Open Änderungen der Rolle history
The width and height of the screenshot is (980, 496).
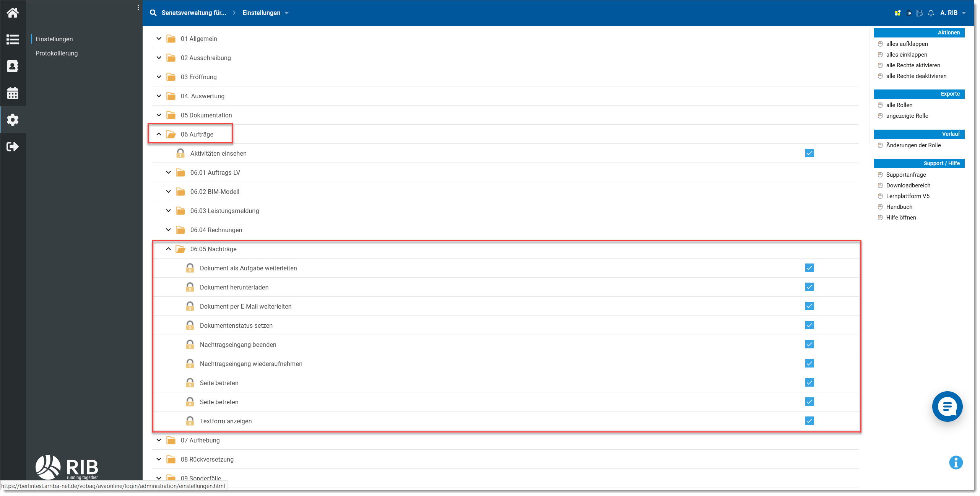[x=913, y=145]
